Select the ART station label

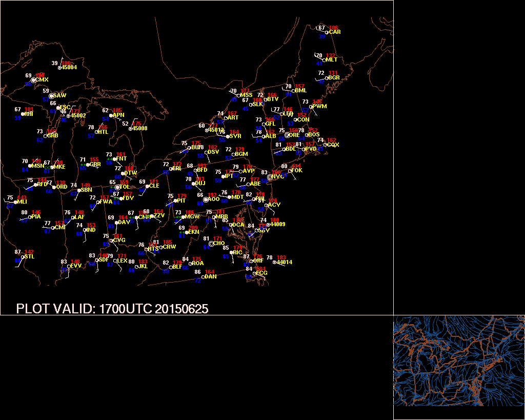point(233,118)
